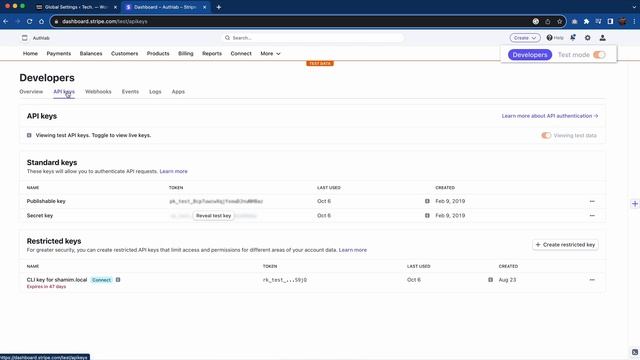Click the publishable key token value
Screen dimensions: 640x360
click(216, 201)
